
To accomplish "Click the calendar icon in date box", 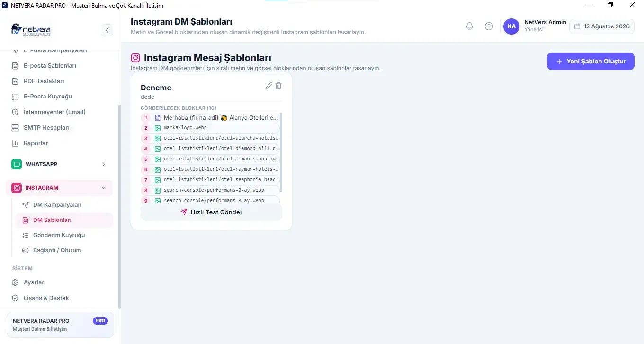I will coord(577,26).
